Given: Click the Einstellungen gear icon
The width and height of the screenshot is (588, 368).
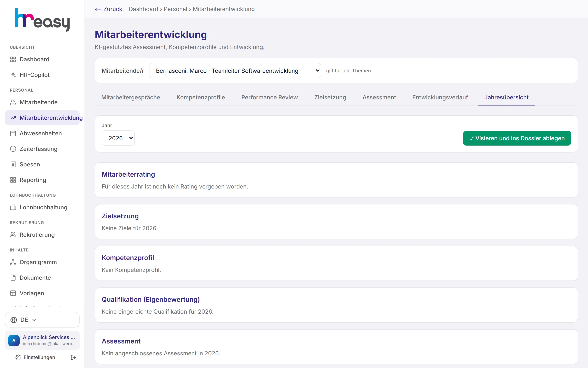Looking at the screenshot, I should [18, 357].
